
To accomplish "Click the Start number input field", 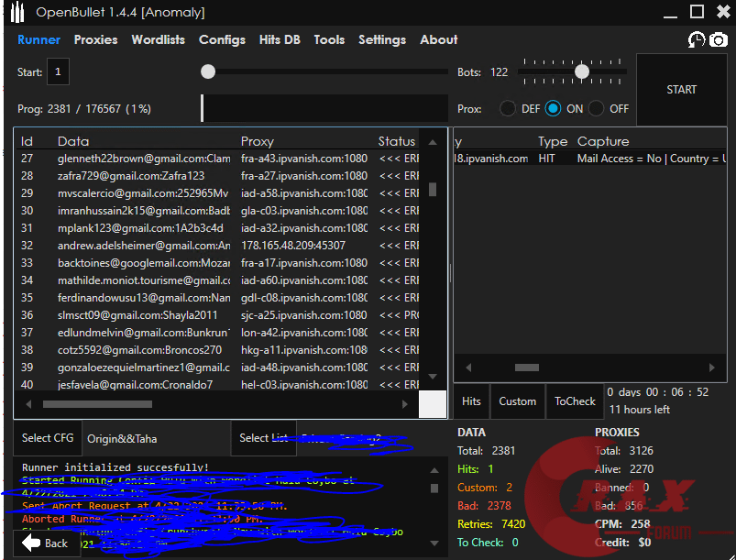I will [x=59, y=71].
